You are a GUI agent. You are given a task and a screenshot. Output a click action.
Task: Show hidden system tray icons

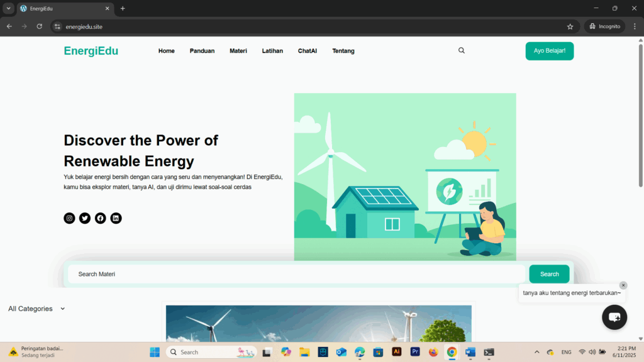[537, 352]
